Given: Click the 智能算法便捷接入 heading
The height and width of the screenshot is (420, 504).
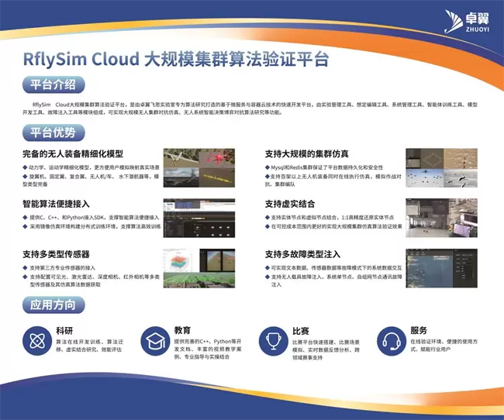Looking at the screenshot, I should (x=58, y=204).
